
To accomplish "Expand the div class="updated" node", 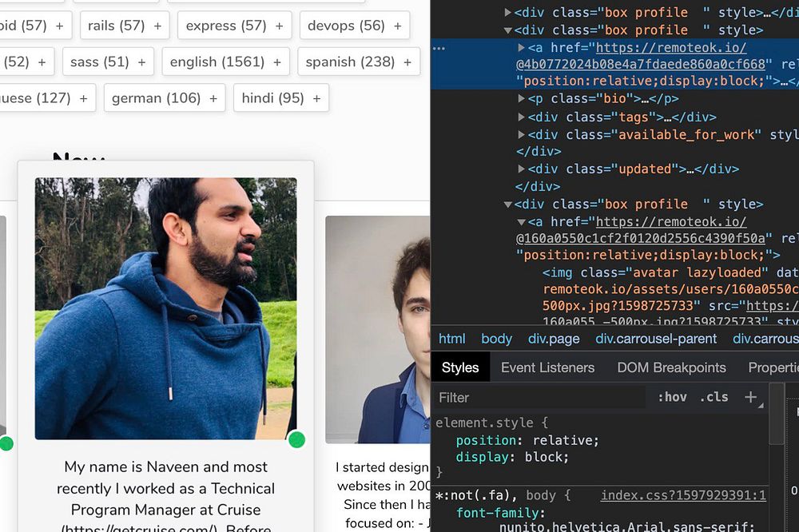I will tap(521, 169).
